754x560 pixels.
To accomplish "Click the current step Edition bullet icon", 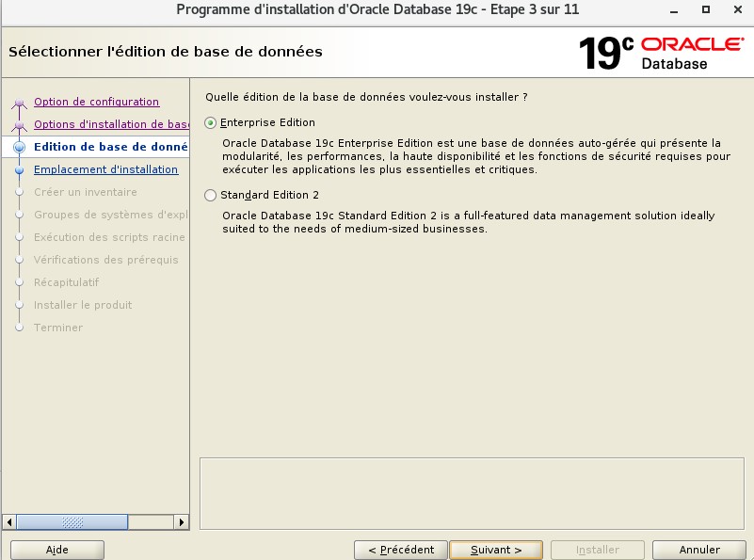I will coord(19,147).
